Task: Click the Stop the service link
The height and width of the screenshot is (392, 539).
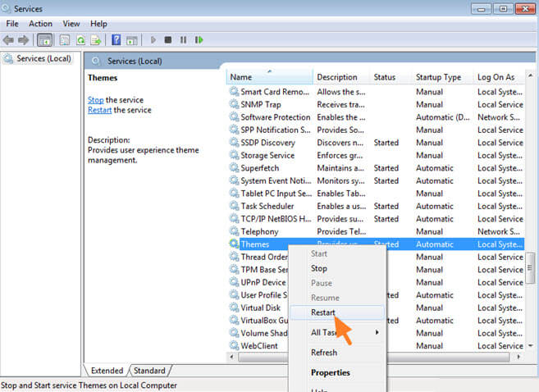Action: pos(95,100)
